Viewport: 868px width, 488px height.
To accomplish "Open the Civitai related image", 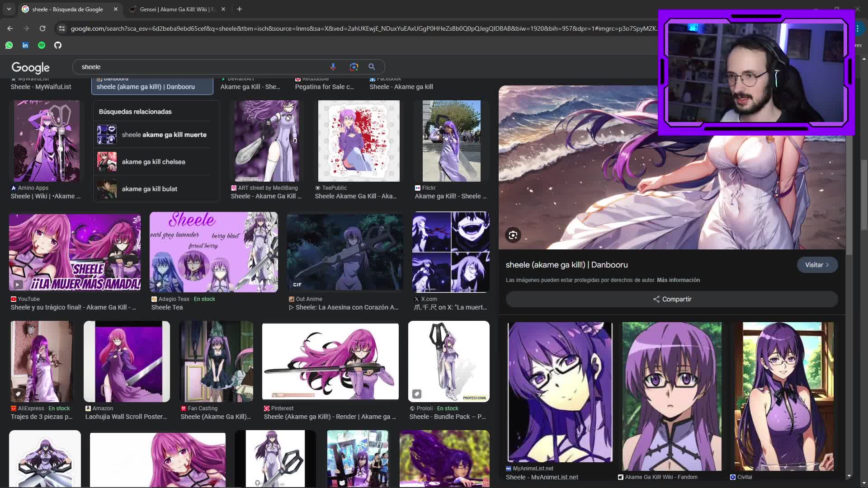I will click(784, 396).
